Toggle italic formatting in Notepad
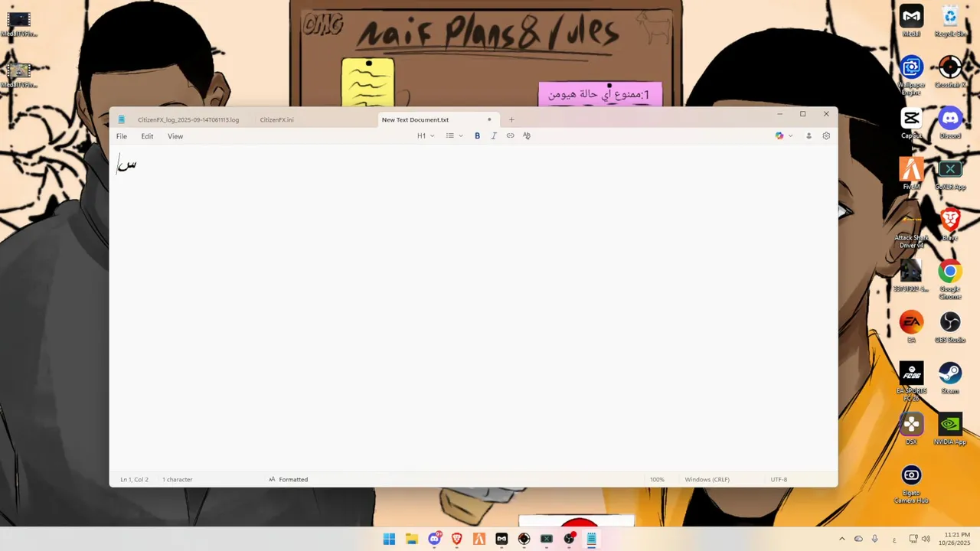This screenshot has width=980, height=551. point(494,136)
